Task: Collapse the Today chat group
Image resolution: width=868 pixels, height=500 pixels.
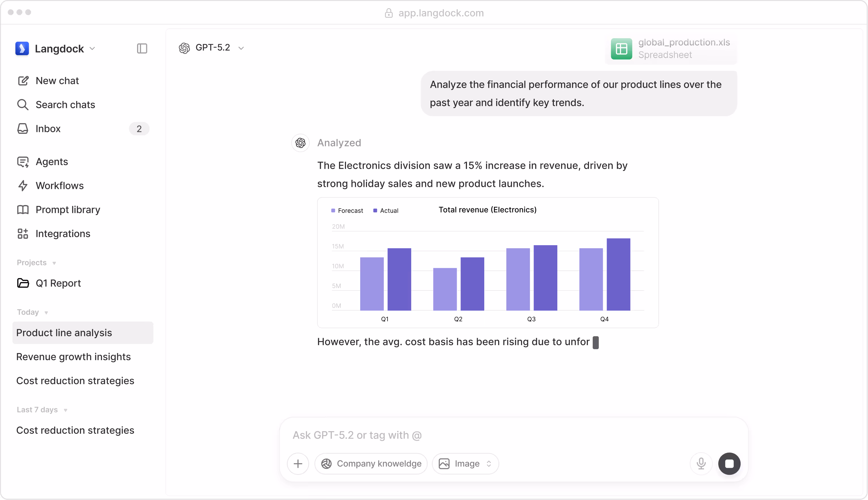Action: [46, 313]
